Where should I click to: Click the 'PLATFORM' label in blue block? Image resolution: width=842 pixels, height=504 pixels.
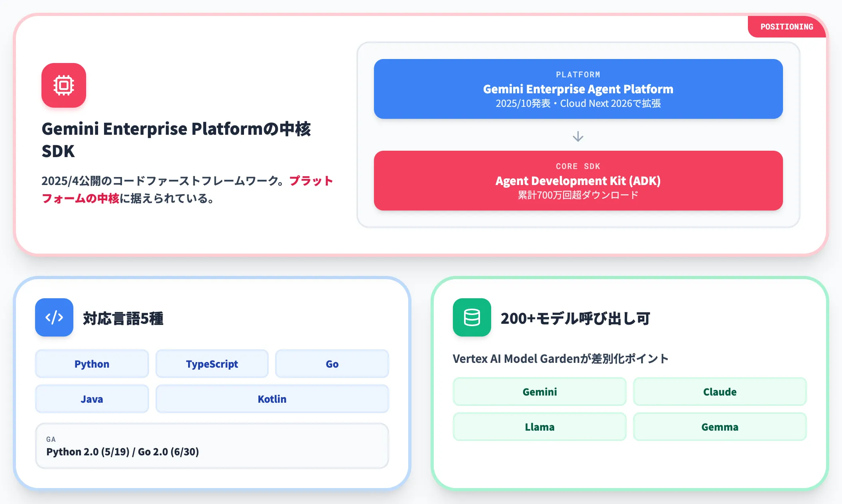tap(578, 75)
